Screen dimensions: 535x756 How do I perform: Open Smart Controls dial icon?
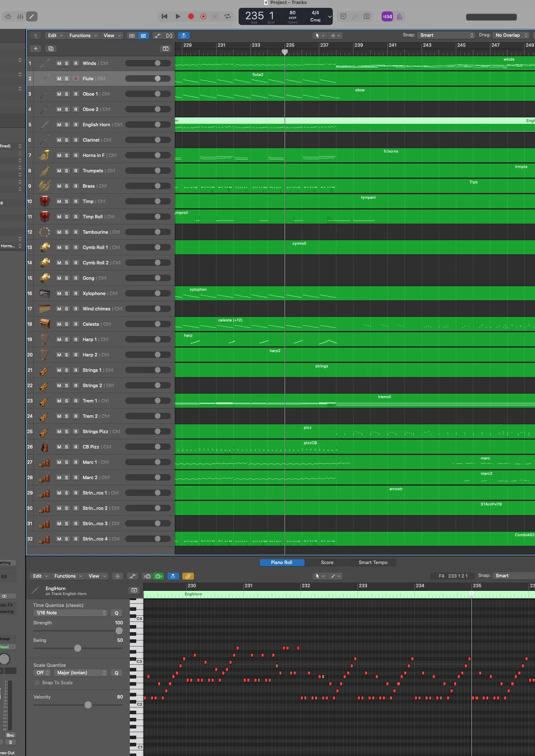pyautogui.click(x=8, y=16)
